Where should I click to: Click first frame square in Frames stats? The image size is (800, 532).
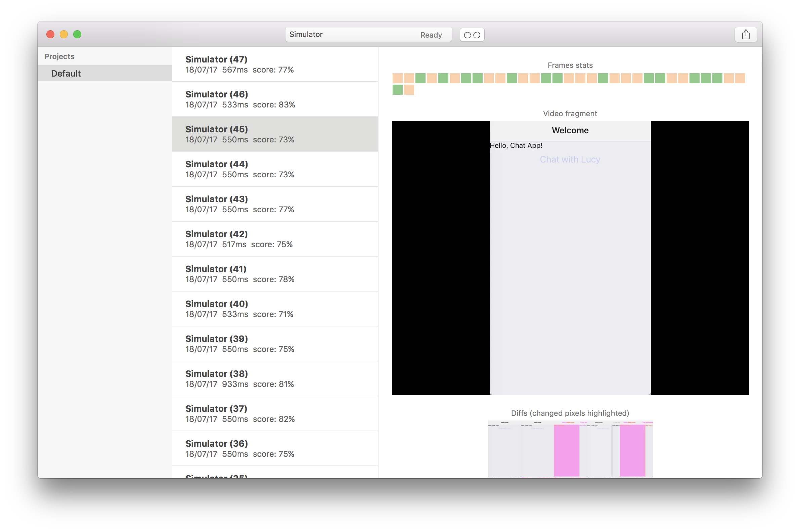[x=397, y=78]
